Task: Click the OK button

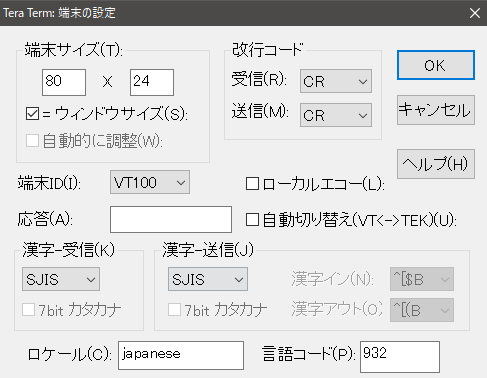Action: click(x=436, y=65)
